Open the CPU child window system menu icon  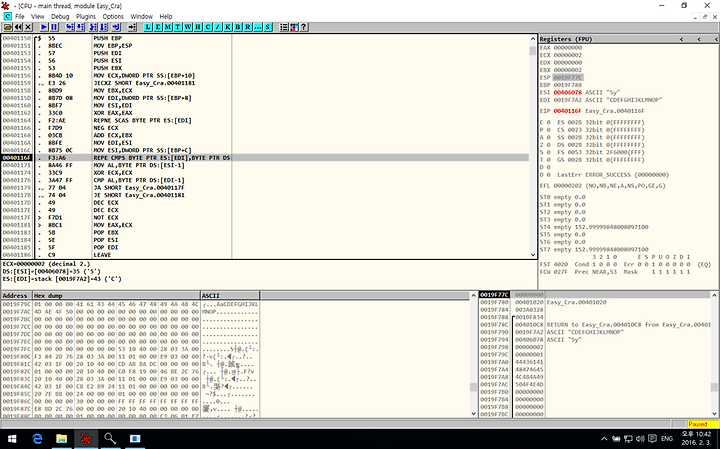click(7, 16)
